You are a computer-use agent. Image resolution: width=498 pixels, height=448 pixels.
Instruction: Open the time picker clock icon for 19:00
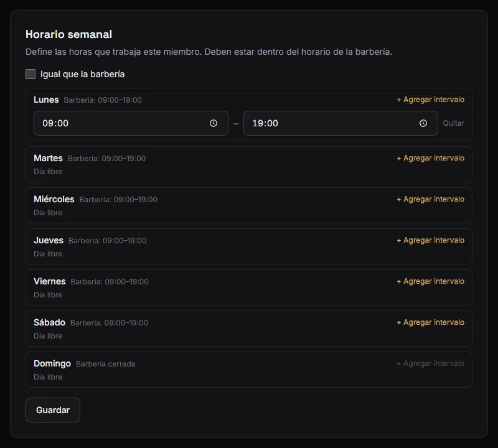coord(423,123)
